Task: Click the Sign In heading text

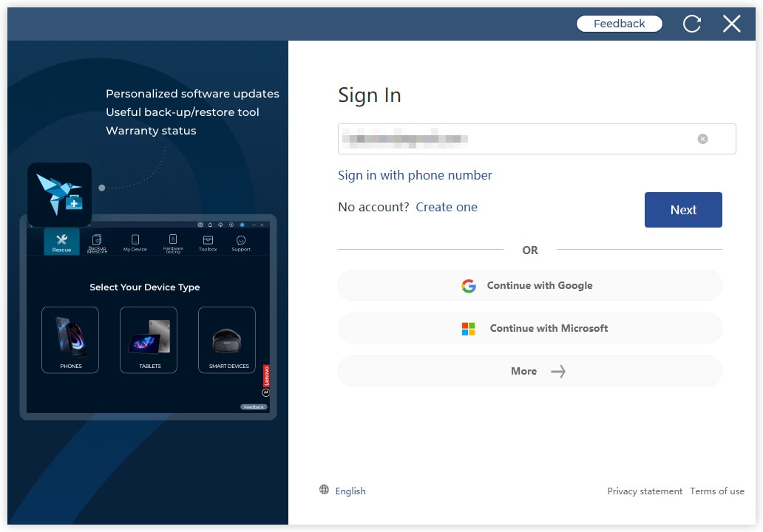Action: (x=370, y=95)
